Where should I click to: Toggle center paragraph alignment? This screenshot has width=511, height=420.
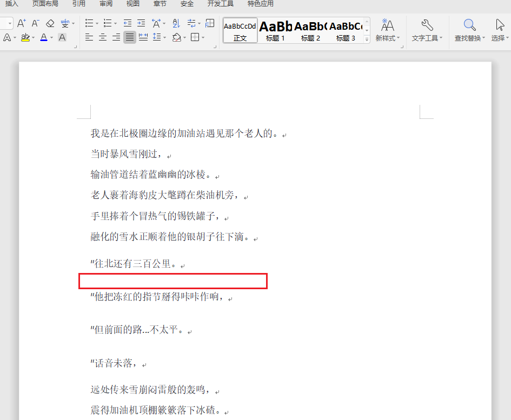click(x=102, y=38)
